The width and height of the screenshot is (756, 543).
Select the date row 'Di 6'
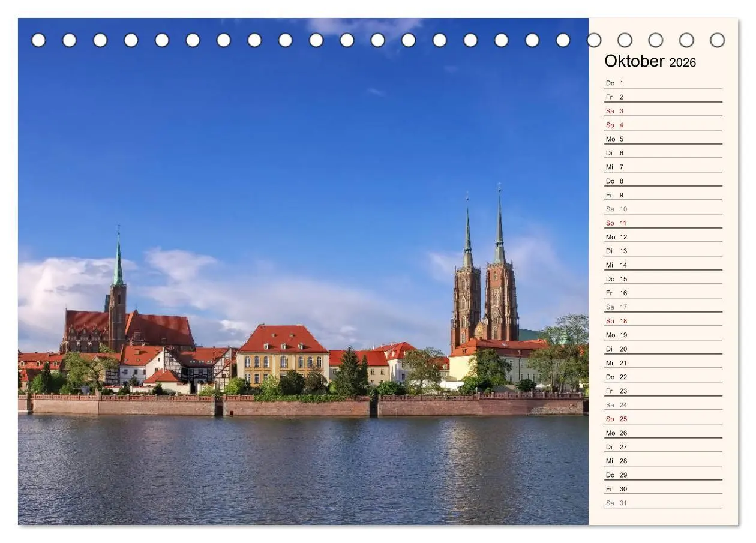(663, 153)
